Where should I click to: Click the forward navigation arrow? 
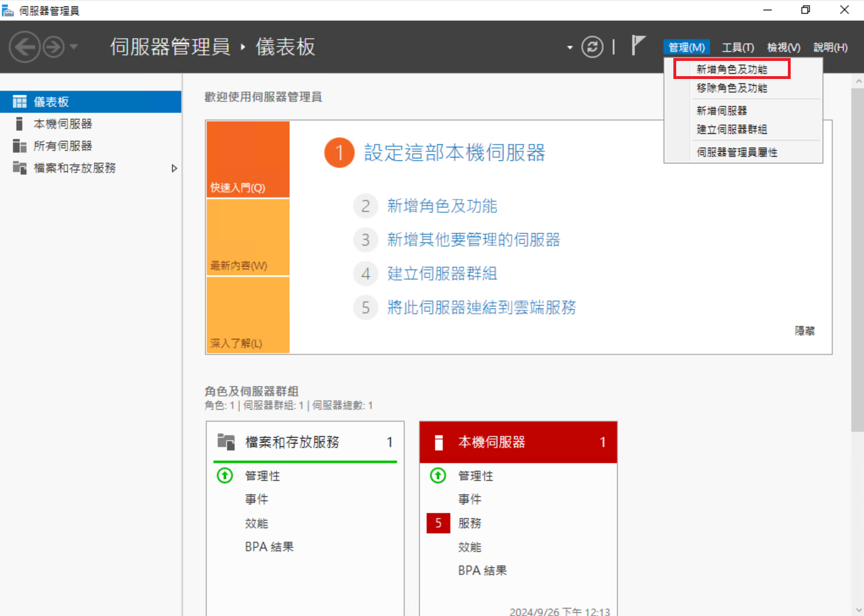point(54,47)
